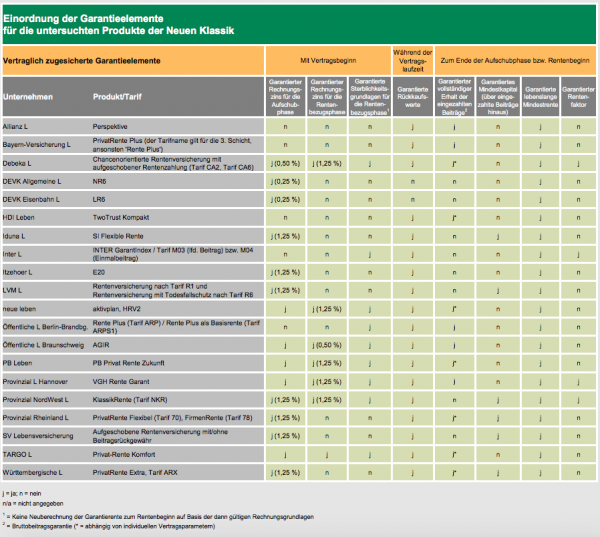Click 'Zum Ende der Aufschubphase bzw. Rentenbeginn' header
Viewport: 600px width, 537px height.
coord(515,60)
